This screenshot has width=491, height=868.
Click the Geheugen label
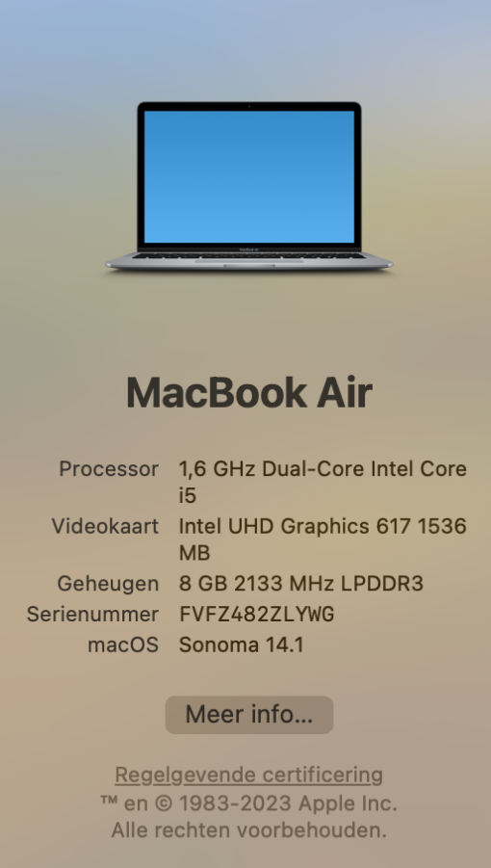click(x=109, y=584)
